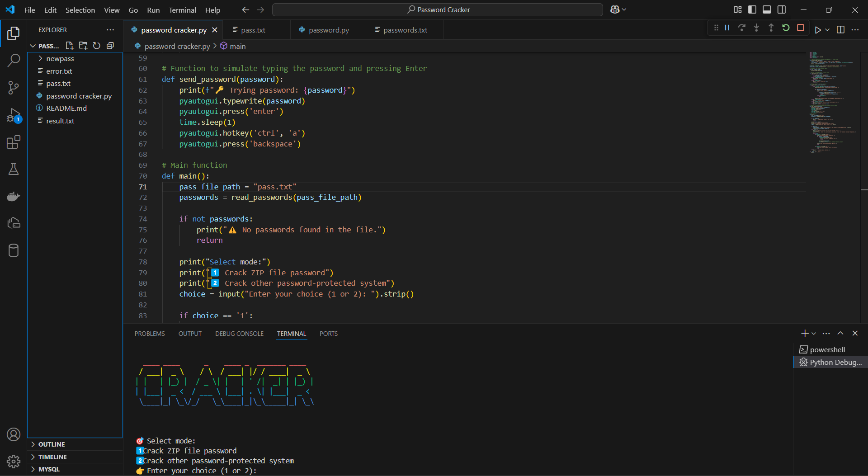Open Source Control view

[x=14, y=88]
